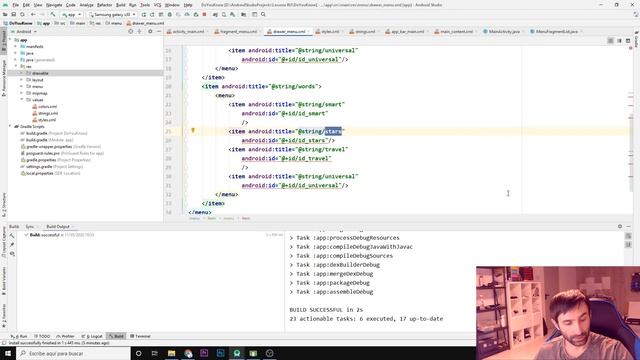This screenshot has width=640, height=360.
Task: Open Android project view dropdown
Action: coord(24,31)
